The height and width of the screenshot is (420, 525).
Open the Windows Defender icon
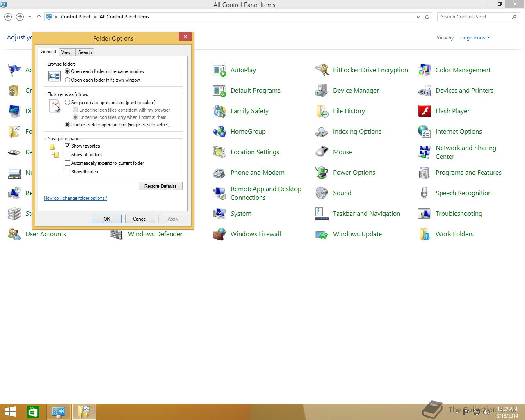(117, 235)
